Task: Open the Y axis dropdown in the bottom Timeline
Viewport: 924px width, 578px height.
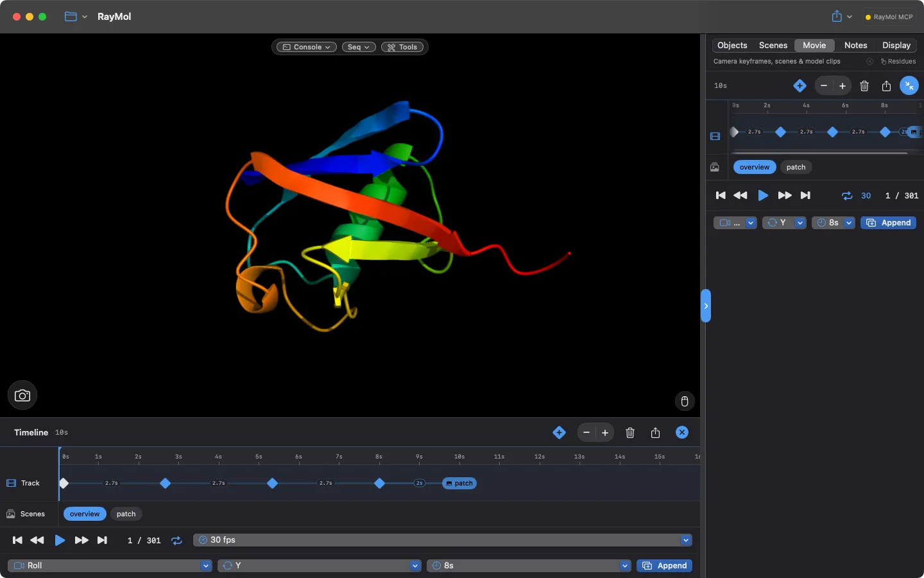Action: [320, 566]
